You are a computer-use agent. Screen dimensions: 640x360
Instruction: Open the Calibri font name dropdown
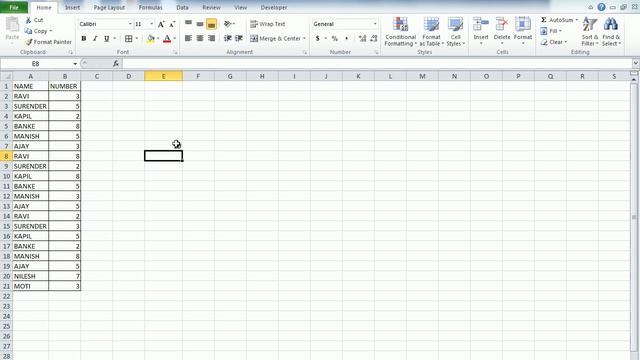130,24
